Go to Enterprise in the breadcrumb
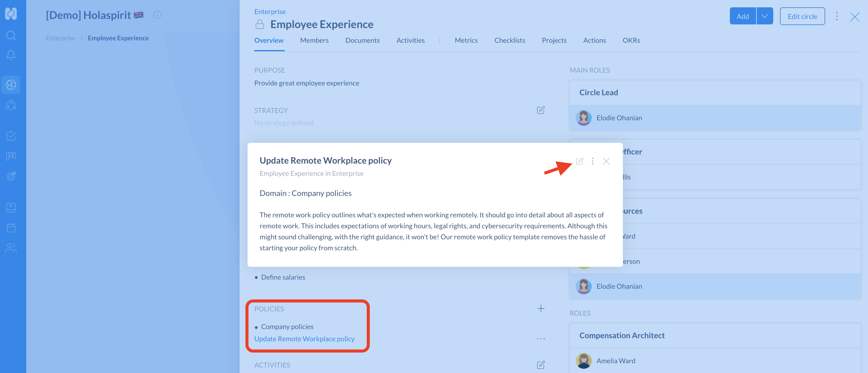868x373 pixels. click(61, 38)
